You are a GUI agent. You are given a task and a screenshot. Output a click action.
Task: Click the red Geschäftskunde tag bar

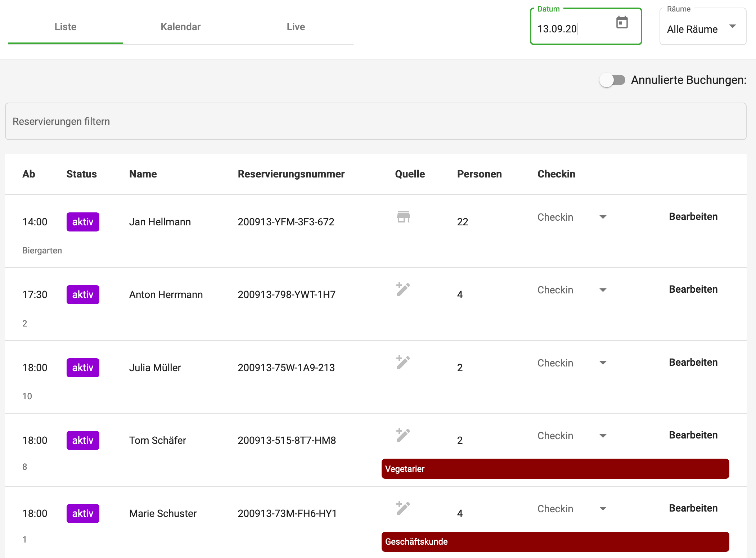(x=555, y=542)
